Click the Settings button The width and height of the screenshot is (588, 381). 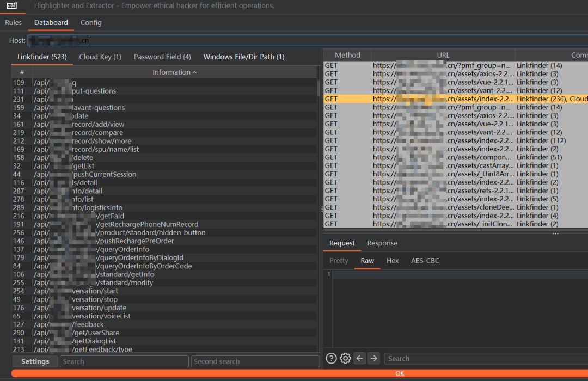pyautogui.click(x=35, y=361)
